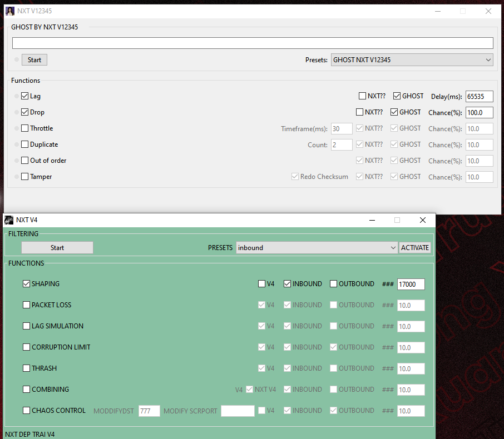Viewport: 504px width, 439px height.
Task: Click the ACTIVATE button
Action: 414,248
